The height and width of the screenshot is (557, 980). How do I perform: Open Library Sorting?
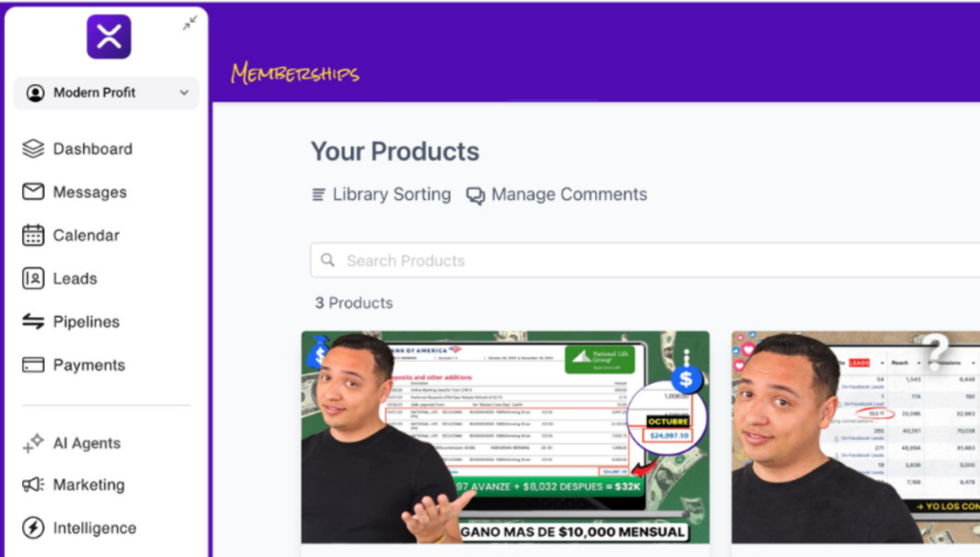pos(381,194)
